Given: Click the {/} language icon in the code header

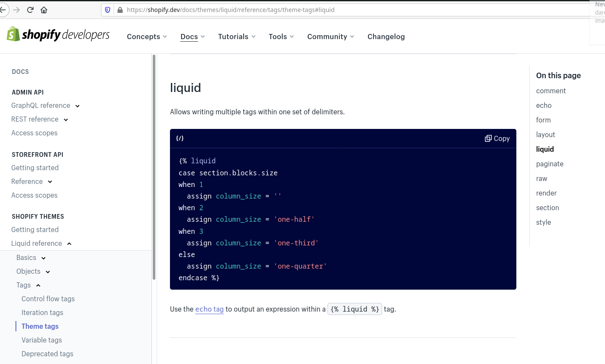Looking at the screenshot, I should coord(180,138).
